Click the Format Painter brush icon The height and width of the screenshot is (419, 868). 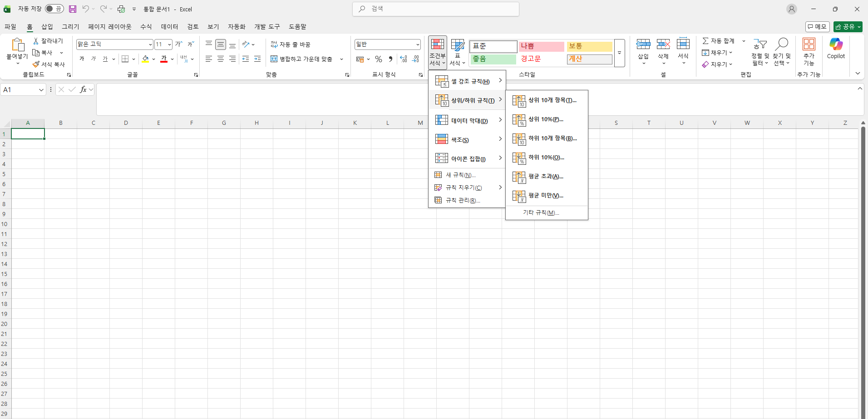click(36, 64)
